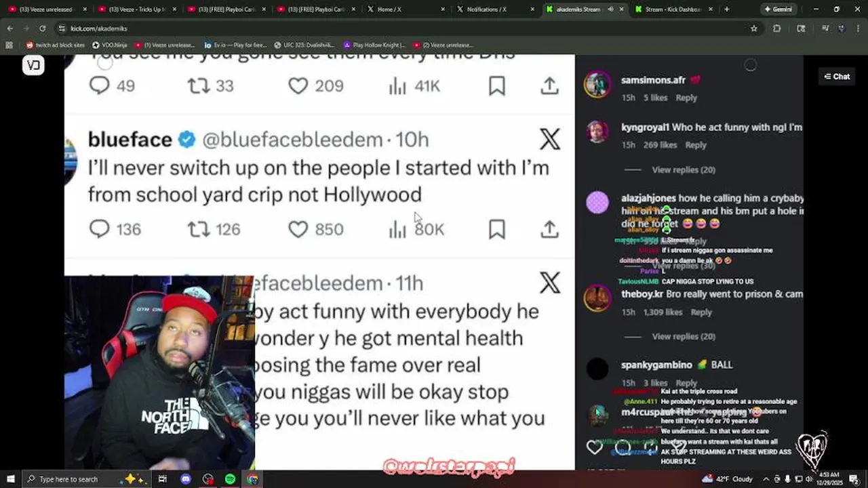
Task: Open replies on tweet with 136 comments
Action: point(100,229)
